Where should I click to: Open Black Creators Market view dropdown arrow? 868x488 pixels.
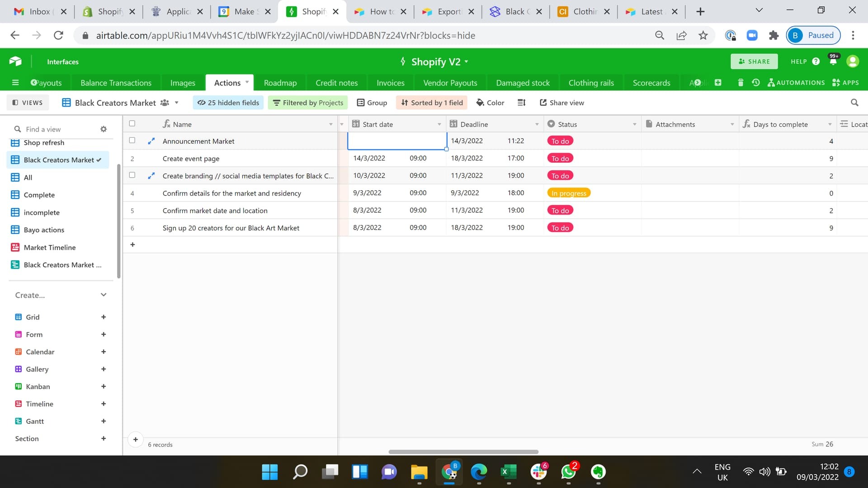[x=176, y=103]
